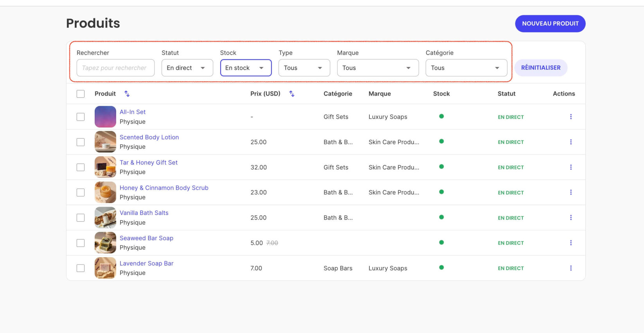The width and height of the screenshot is (644, 333).
Task: Focus the Rechercher search field
Action: [115, 68]
